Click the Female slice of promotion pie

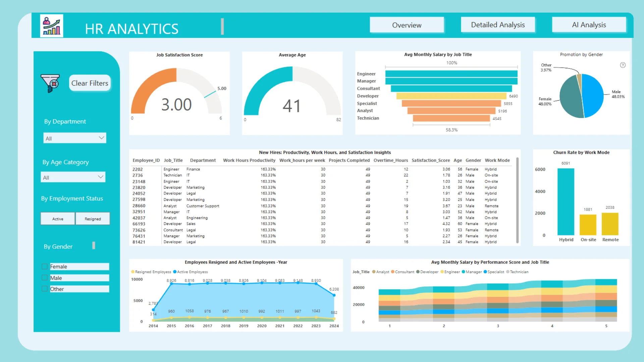[570, 98]
